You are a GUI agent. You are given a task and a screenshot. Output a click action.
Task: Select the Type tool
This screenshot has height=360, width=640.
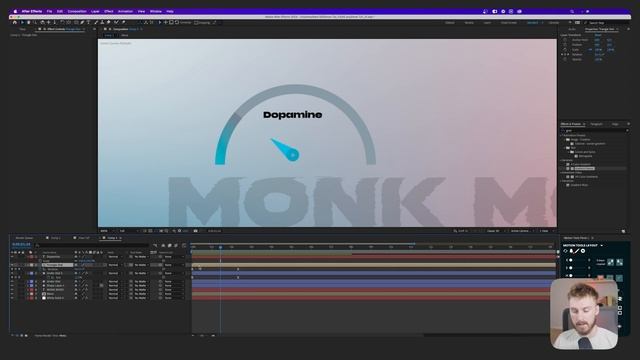tap(88, 22)
